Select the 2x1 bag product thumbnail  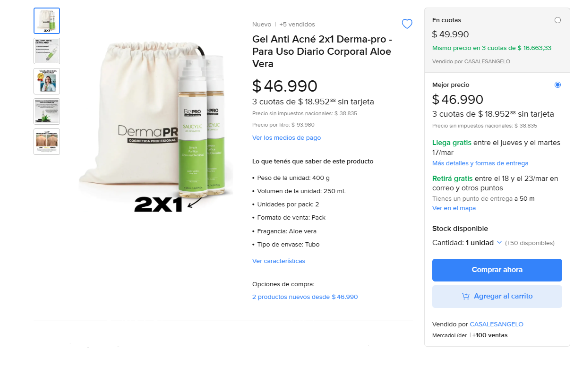(47, 21)
